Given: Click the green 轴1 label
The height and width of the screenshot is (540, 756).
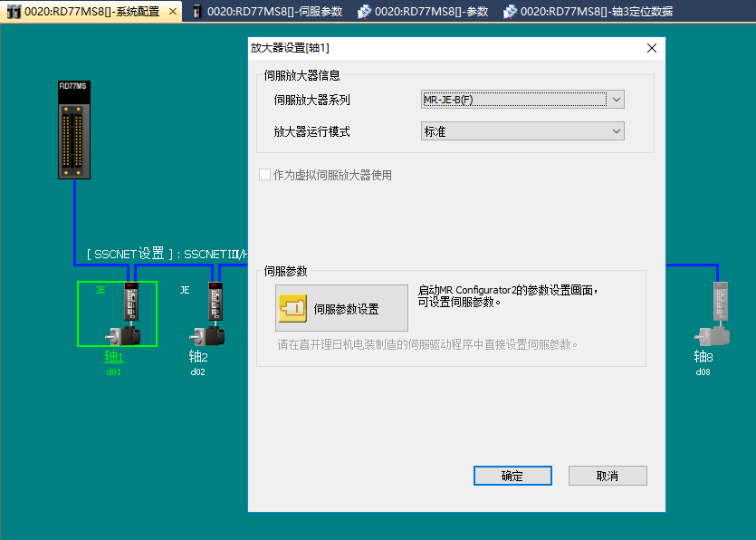Looking at the screenshot, I should 114,356.
